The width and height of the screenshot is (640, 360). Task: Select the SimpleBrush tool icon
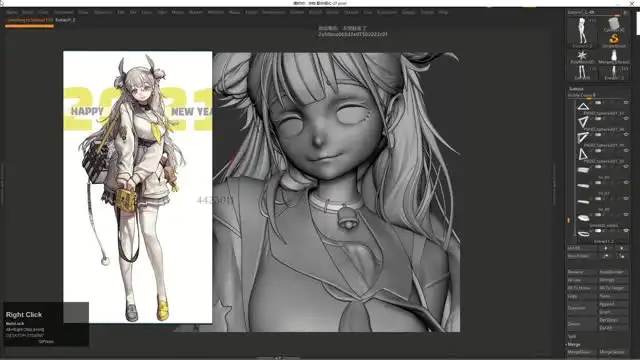[x=614, y=40]
